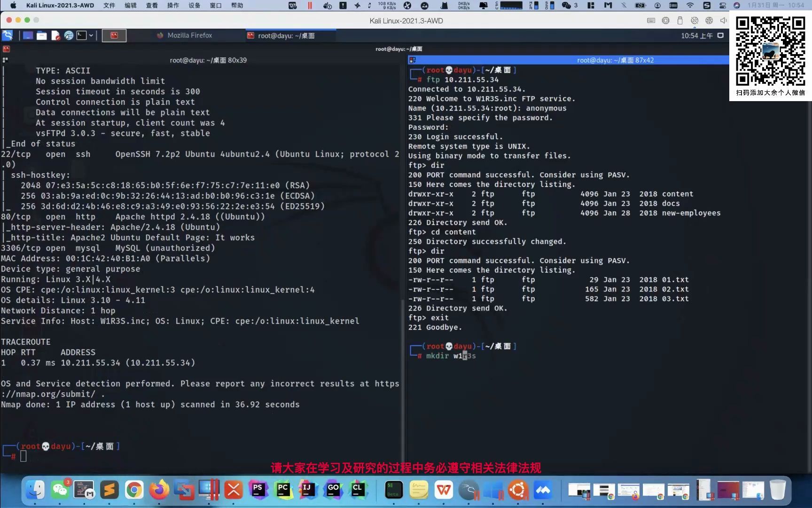
Task: Click the Parallels pause icon in menu bar
Action: click(310, 5)
